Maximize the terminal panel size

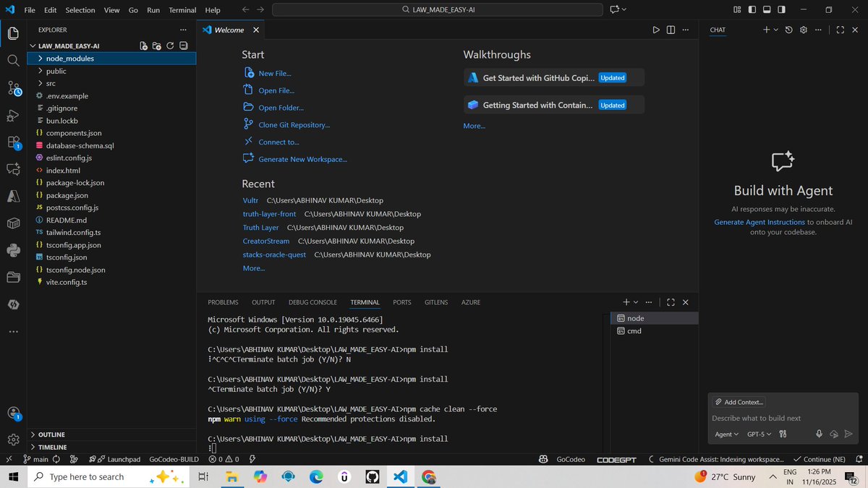pos(671,302)
